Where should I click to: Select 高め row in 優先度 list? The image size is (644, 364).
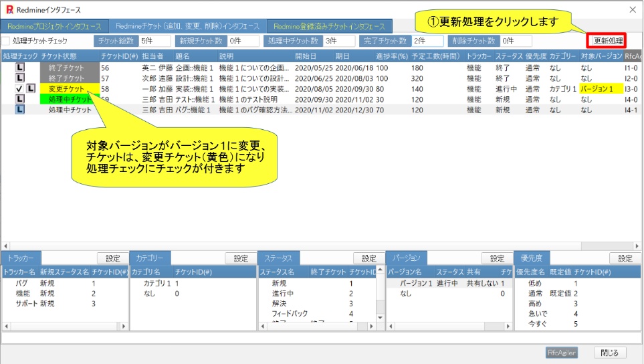[x=578, y=303]
